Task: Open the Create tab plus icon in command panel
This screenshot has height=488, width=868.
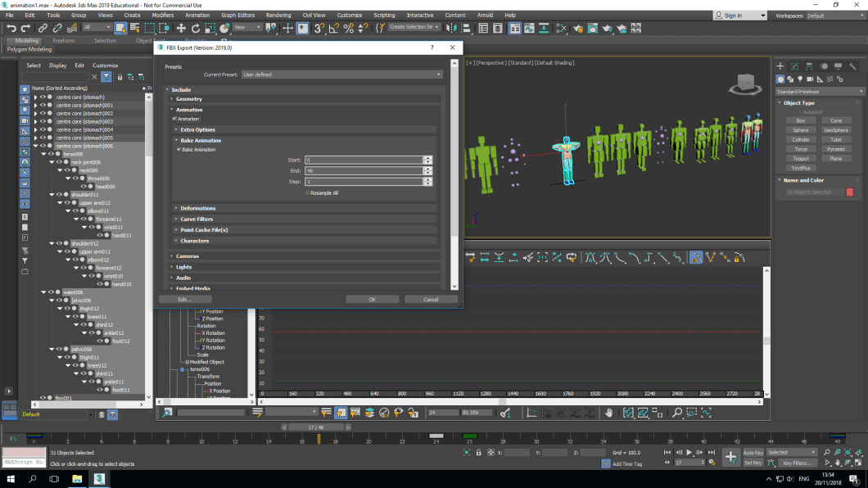Action: 780,66
